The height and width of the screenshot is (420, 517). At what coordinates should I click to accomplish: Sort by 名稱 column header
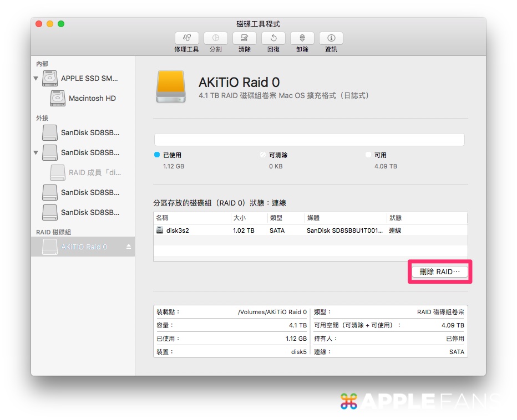tap(192, 218)
